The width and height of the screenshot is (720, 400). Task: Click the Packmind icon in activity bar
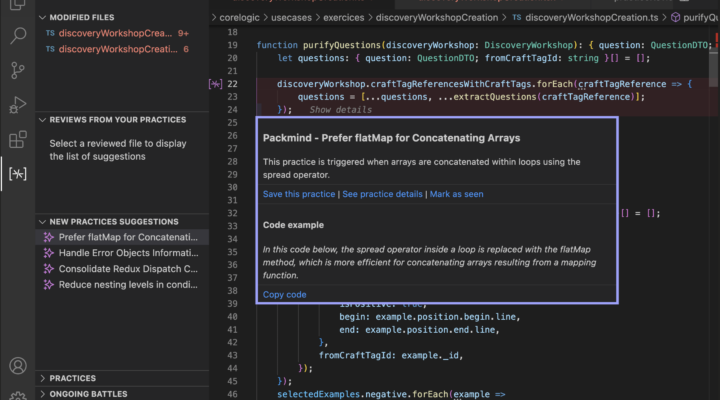(x=17, y=174)
